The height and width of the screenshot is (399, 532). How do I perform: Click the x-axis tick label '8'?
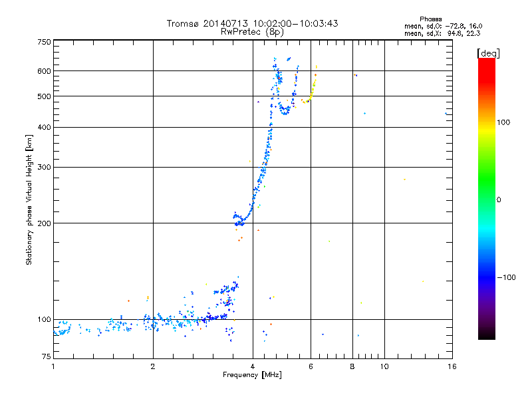tap(352, 366)
